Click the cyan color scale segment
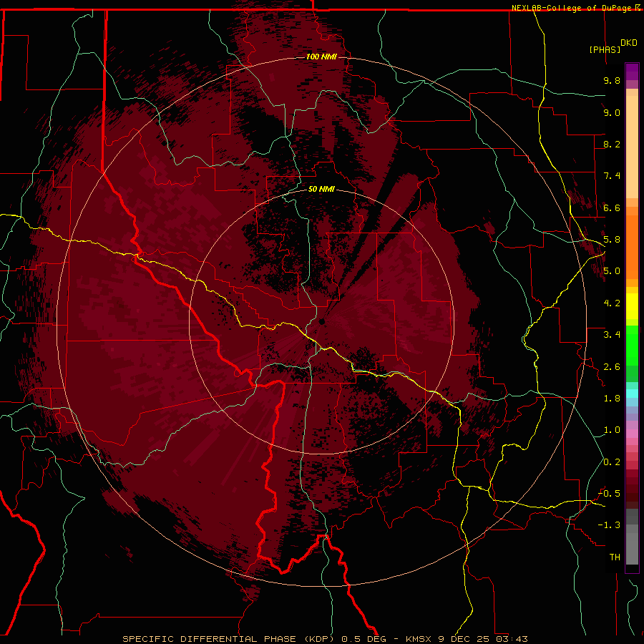The height and width of the screenshot is (644, 644). click(632, 394)
